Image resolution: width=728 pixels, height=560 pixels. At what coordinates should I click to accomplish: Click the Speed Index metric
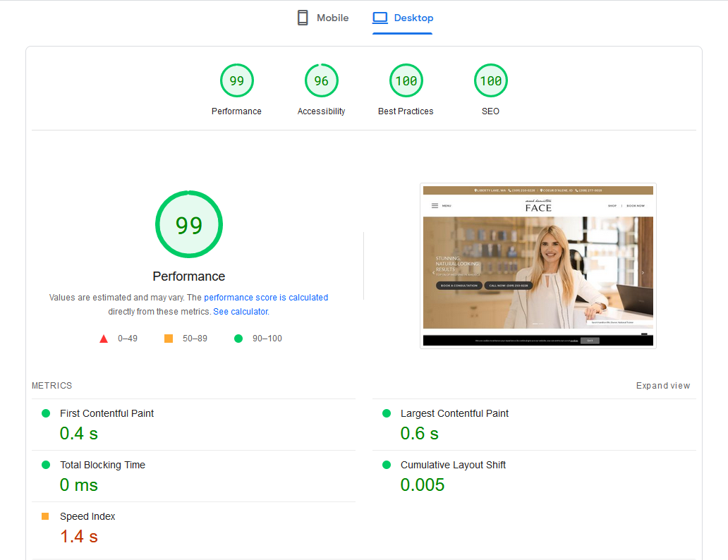(87, 516)
